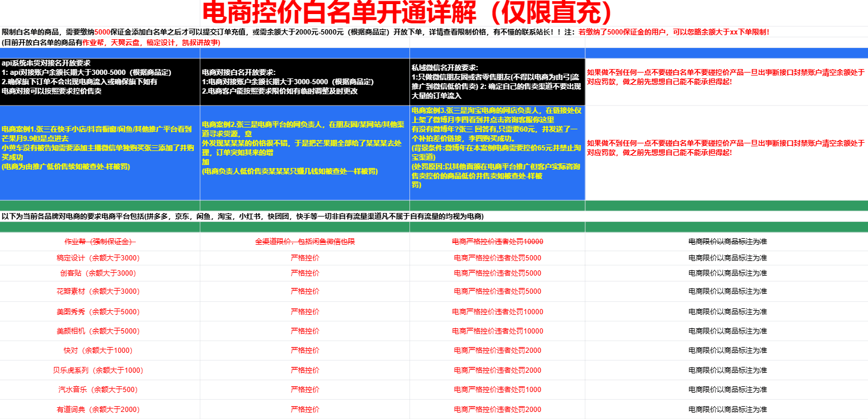
Task: Click the 快对（余额大于1000）cell
Action: coord(98,351)
